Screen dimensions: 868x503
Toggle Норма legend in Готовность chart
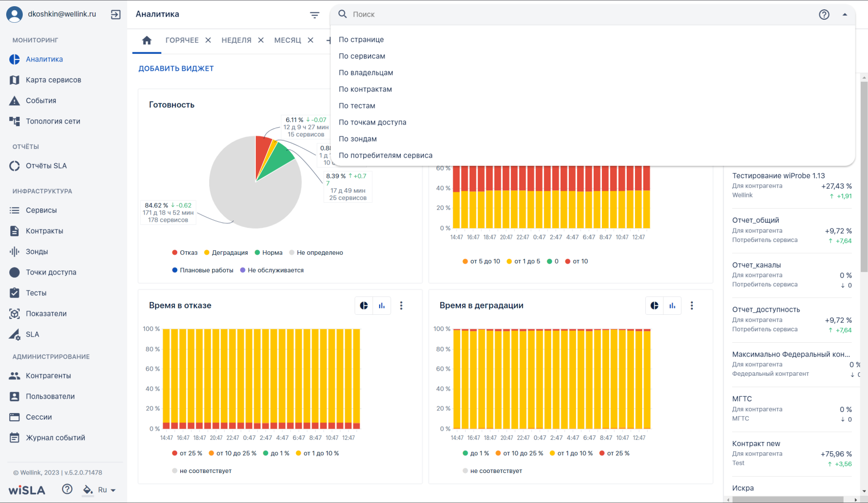(269, 253)
